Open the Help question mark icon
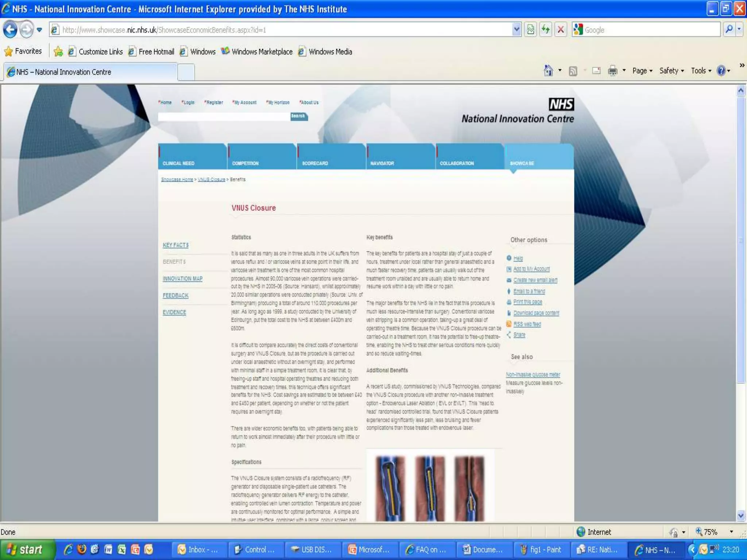Screen dimensions: 747x560 coord(721,70)
